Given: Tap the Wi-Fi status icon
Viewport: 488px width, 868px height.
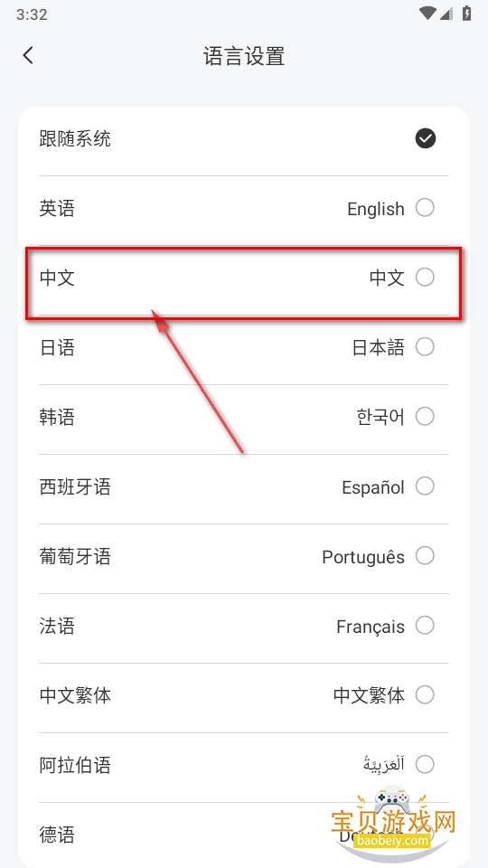Looking at the screenshot, I should coord(427,14).
